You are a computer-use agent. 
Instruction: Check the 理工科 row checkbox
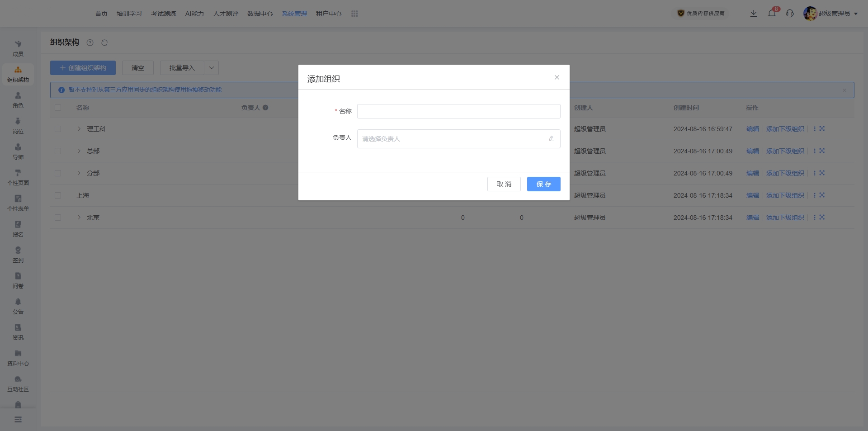click(x=58, y=129)
